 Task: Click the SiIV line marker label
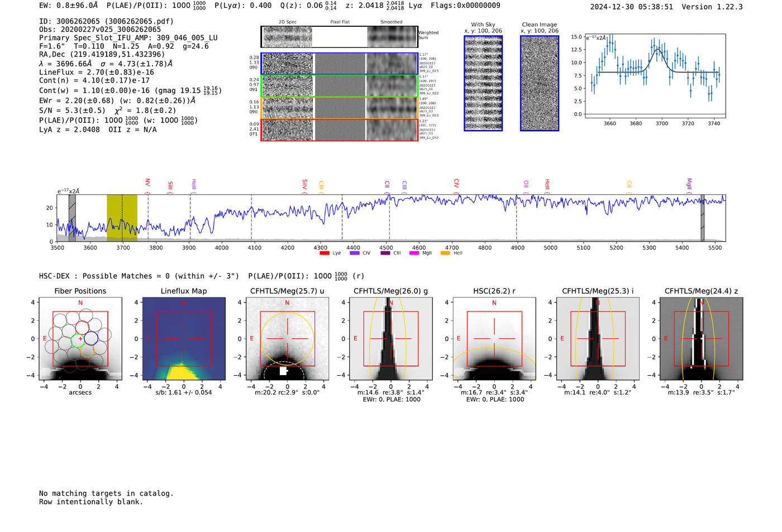tap(304, 186)
